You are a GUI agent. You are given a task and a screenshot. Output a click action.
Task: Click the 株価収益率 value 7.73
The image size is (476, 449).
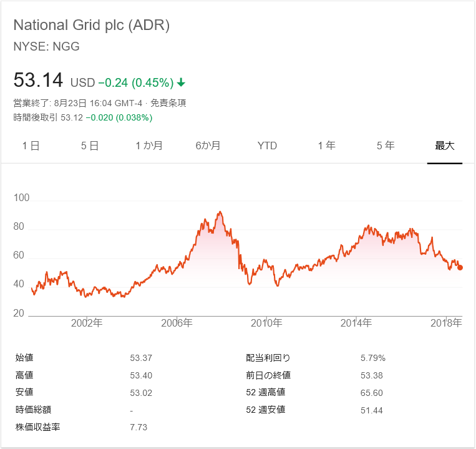tap(138, 427)
